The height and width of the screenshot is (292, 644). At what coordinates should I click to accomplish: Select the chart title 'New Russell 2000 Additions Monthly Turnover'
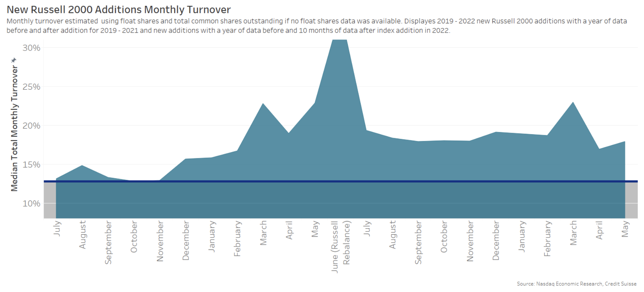(119, 10)
